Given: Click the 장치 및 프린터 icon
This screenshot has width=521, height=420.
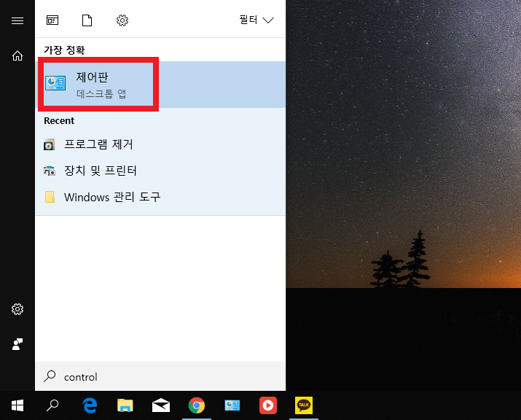Looking at the screenshot, I should coord(50,171).
